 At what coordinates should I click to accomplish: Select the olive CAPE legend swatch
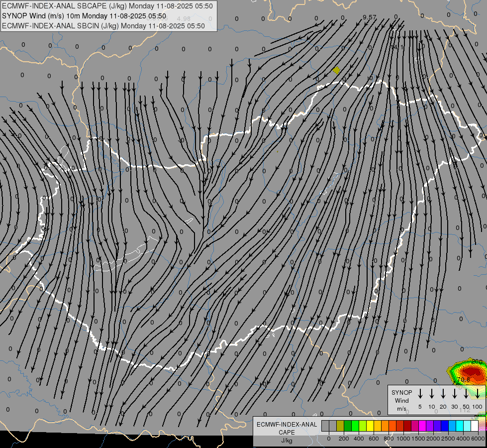[340, 426]
